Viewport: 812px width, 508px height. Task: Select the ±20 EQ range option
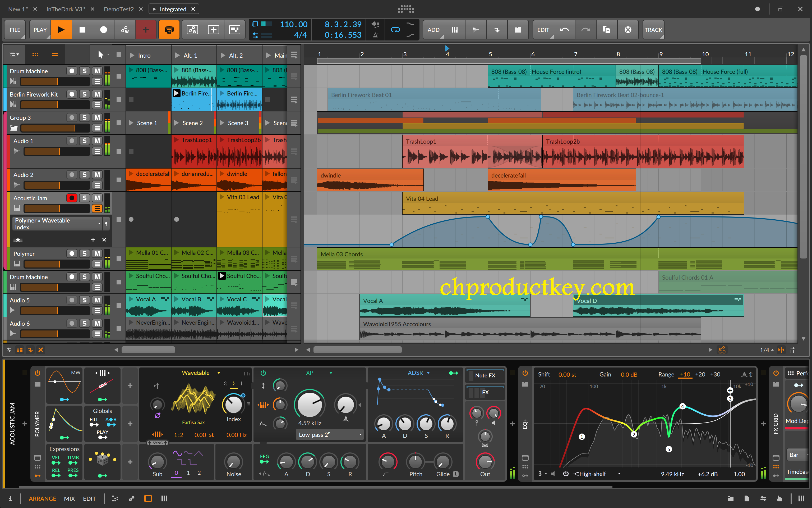(x=700, y=374)
